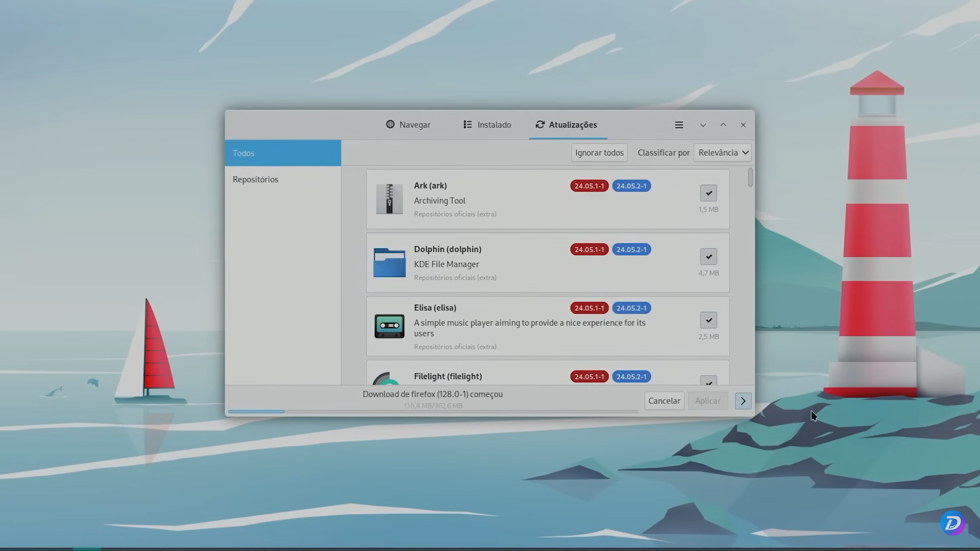Click the firefox download progress bar
The image size is (980, 551).
(x=433, y=411)
